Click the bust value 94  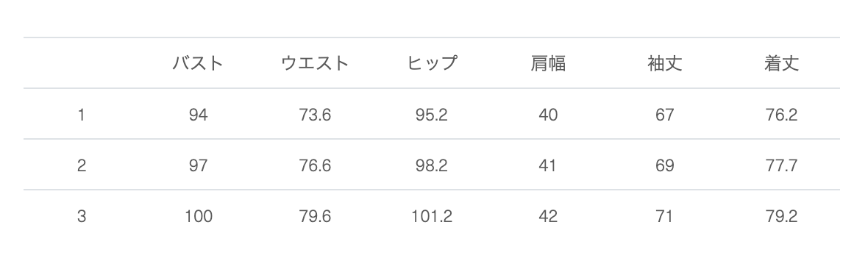198,115
